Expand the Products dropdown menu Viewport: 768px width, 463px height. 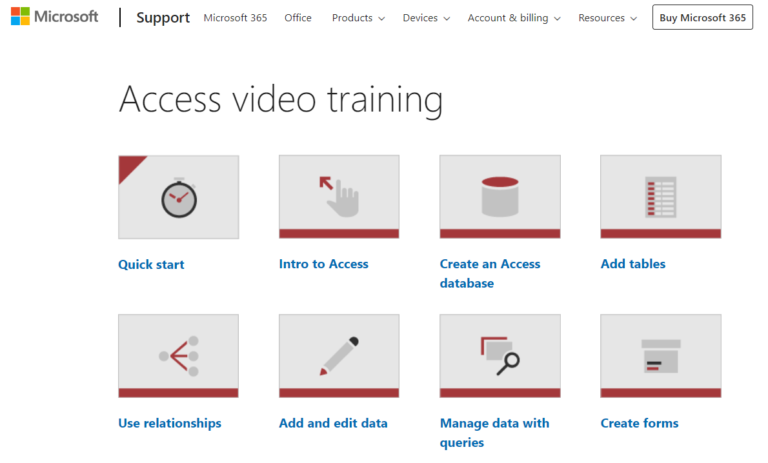(358, 18)
